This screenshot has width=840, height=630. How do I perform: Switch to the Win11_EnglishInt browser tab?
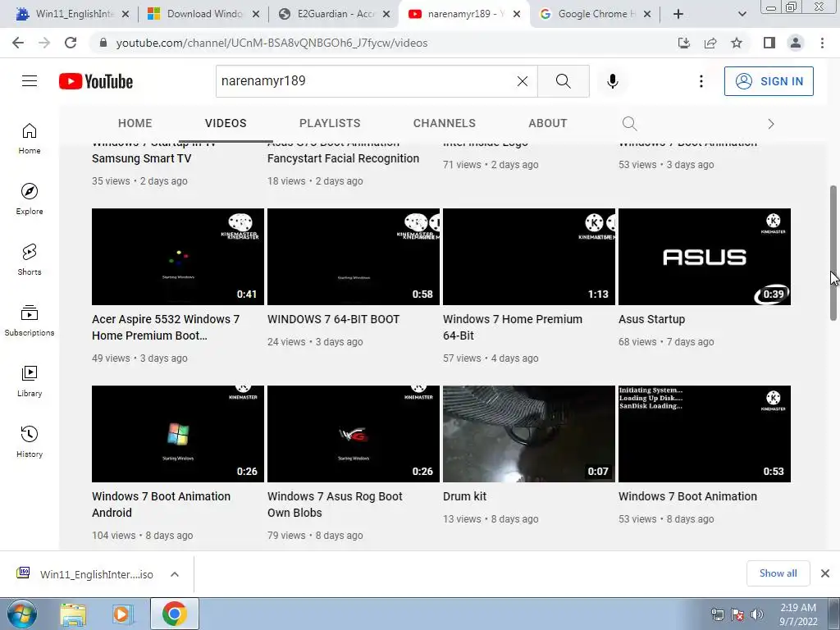(x=71, y=14)
